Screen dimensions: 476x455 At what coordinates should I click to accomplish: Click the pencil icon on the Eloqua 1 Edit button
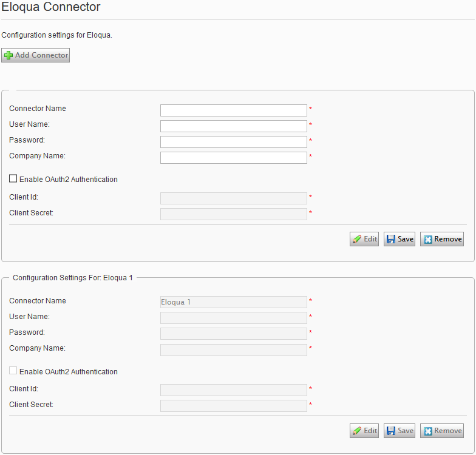point(357,431)
